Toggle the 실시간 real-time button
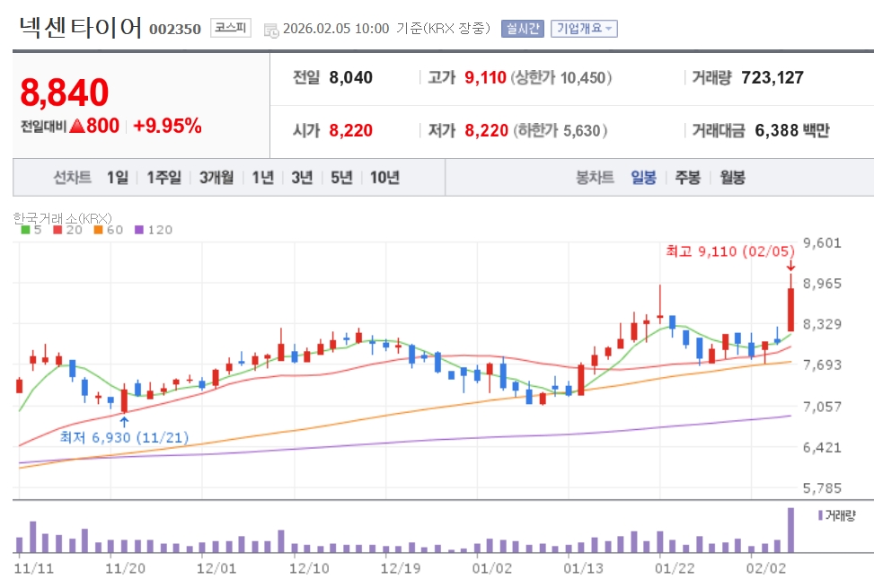The height and width of the screenshot is (588, 874). click(x=522, y=29)
